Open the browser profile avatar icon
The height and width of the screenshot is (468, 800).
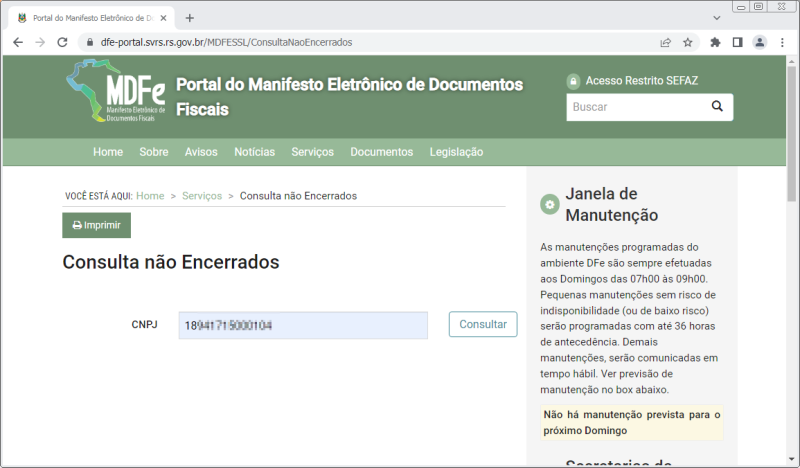tap(760, 42)
